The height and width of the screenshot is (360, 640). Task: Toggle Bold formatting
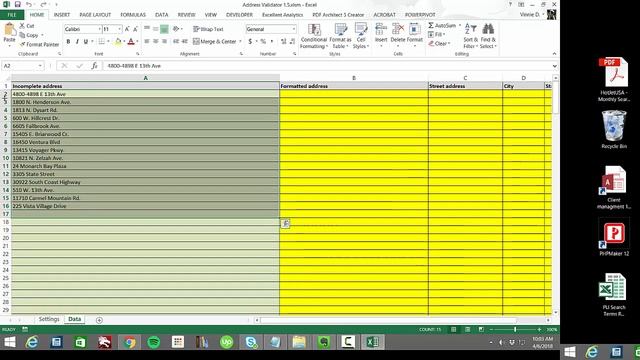coord(68,41)
